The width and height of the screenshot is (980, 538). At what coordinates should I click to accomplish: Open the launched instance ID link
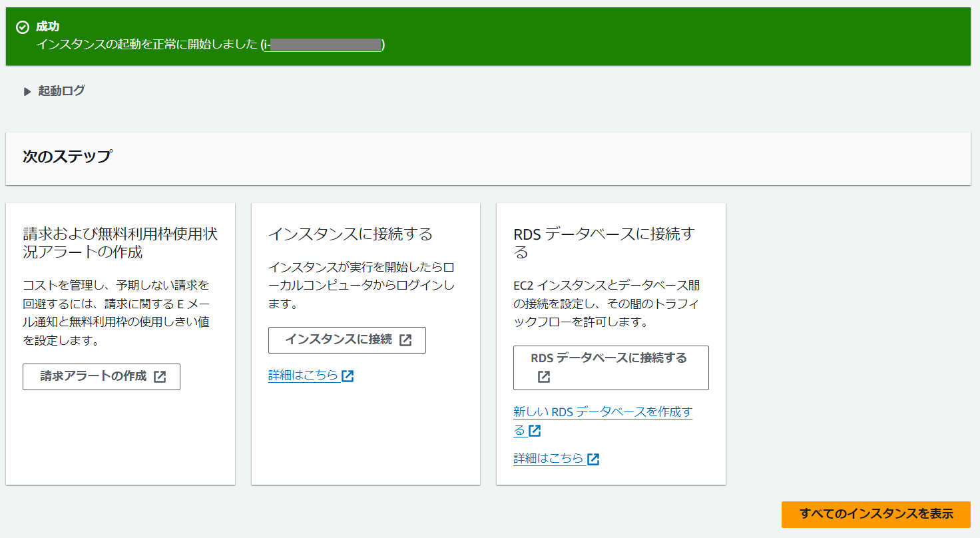(x=323, y=45)
